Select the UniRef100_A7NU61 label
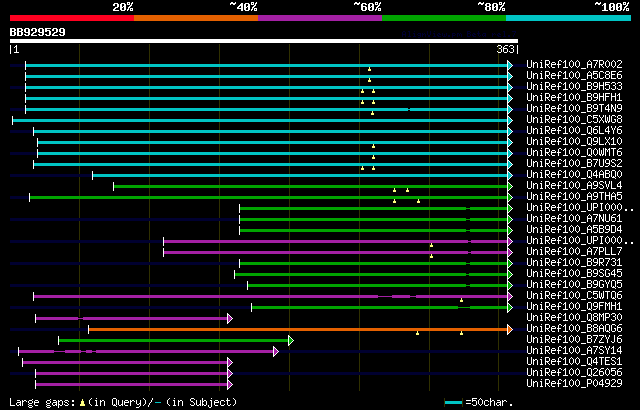This screenshot has height=410, width=640. 574,218
